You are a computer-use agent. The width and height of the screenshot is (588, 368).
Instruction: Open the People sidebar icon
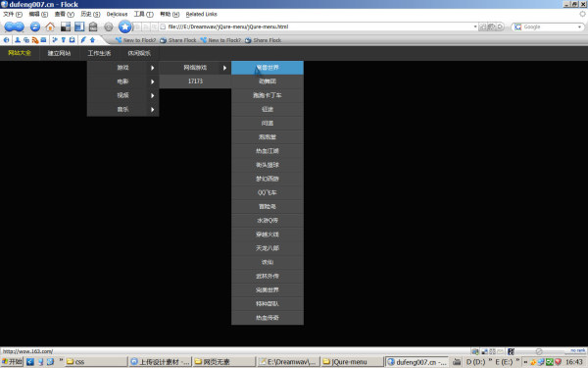coord(18,40)
